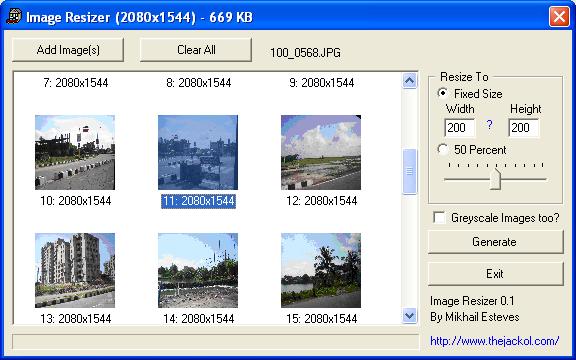Click the label "13: 2080x1544"
This screenshot has height=360, width=576.
[76, 318]
